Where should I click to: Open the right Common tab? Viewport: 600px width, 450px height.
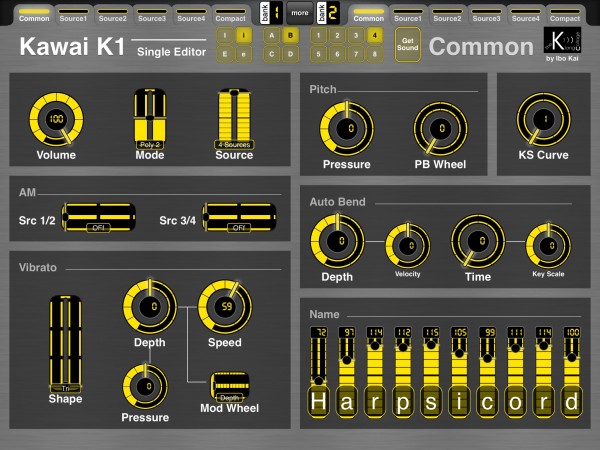368,15
